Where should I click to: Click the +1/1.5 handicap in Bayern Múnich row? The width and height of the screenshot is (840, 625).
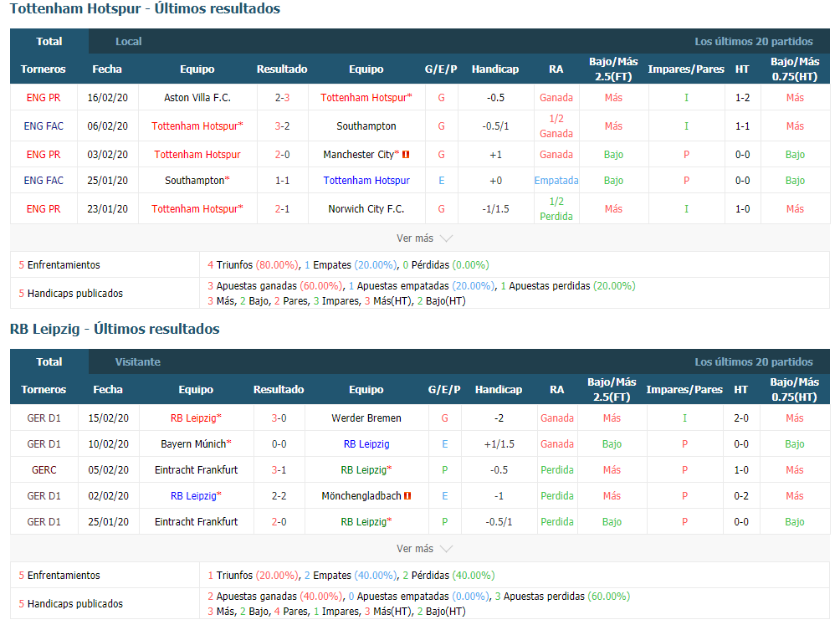499,444
